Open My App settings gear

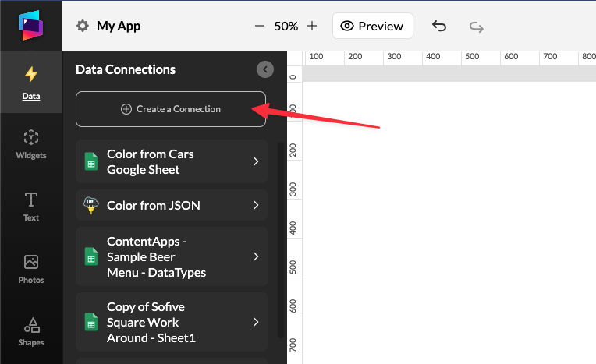click(x=83, y=26)
